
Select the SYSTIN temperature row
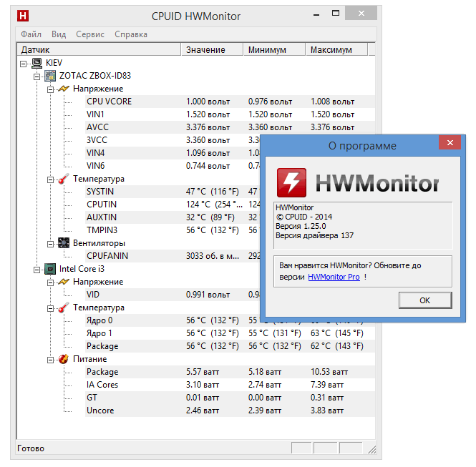pos(173,192)
